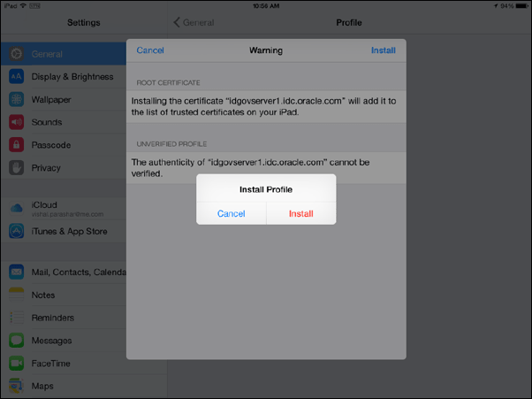Image resolution: width=532 pixels, height=399 pixels.
Task: Tap the ROOT CERTIFICATE section header
Action: click(168, 83)
